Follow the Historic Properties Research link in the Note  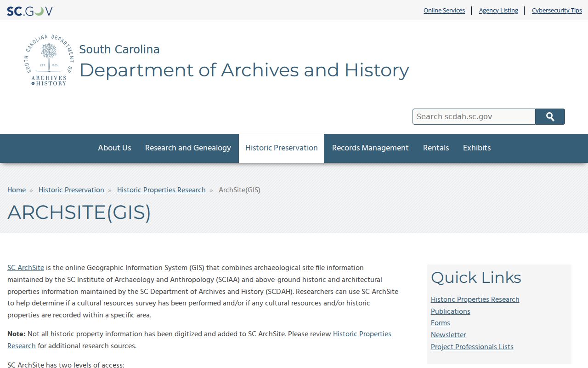[362, 334]
